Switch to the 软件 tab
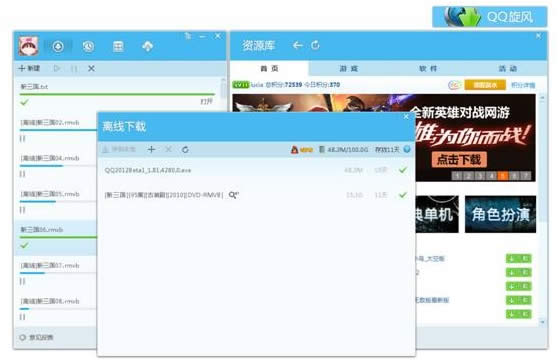Image resolution: width=558 pixels, height=364 pixels. point(428,68)
